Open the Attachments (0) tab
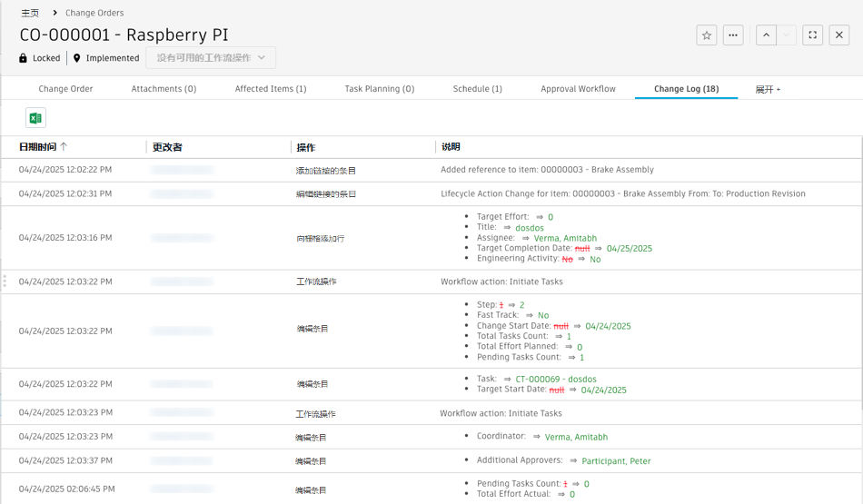Viewport: 863px width, 504px height. coord(164,89)
